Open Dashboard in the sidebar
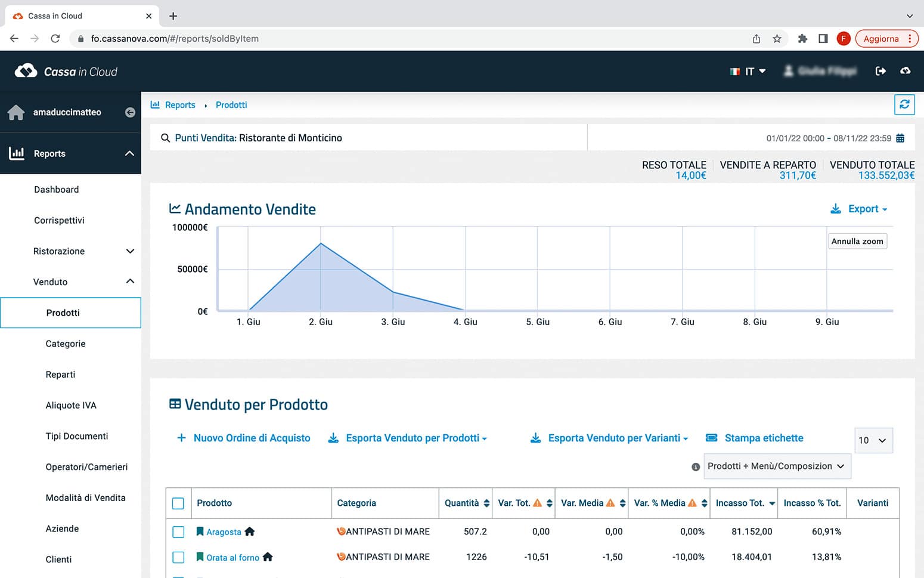The height and width of the screenshot is (578, 924). tap(56, 190)
